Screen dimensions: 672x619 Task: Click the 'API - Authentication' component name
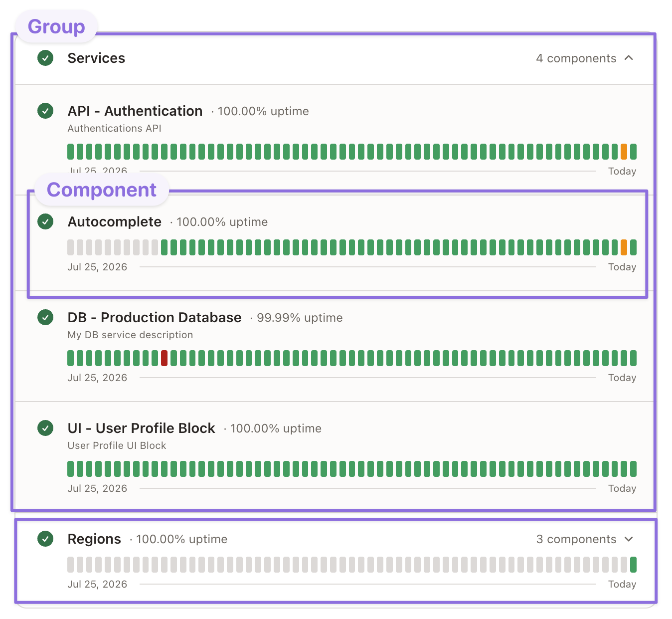pos(135,111)
